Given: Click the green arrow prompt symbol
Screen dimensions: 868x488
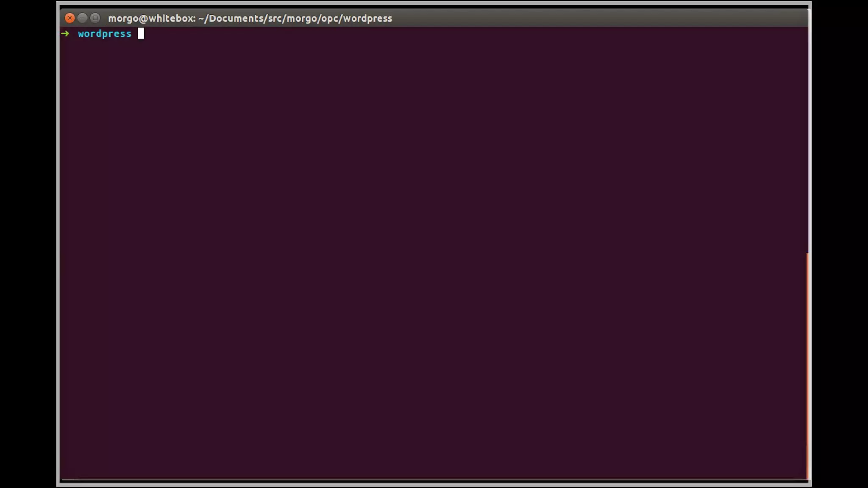Looking at the screenshot, I should tap(65, 33).
